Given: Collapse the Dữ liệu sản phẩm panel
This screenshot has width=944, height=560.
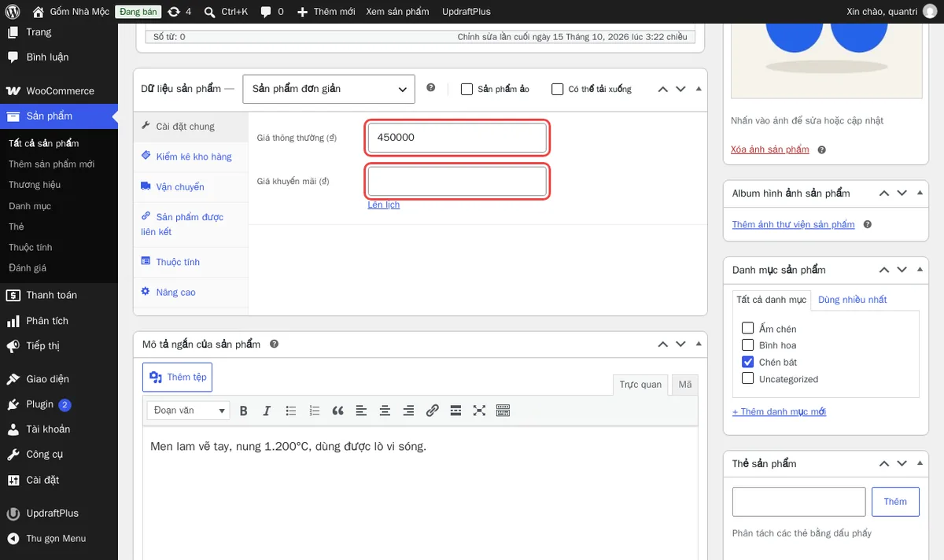Looking at the screenshot, I should point(699,89).
